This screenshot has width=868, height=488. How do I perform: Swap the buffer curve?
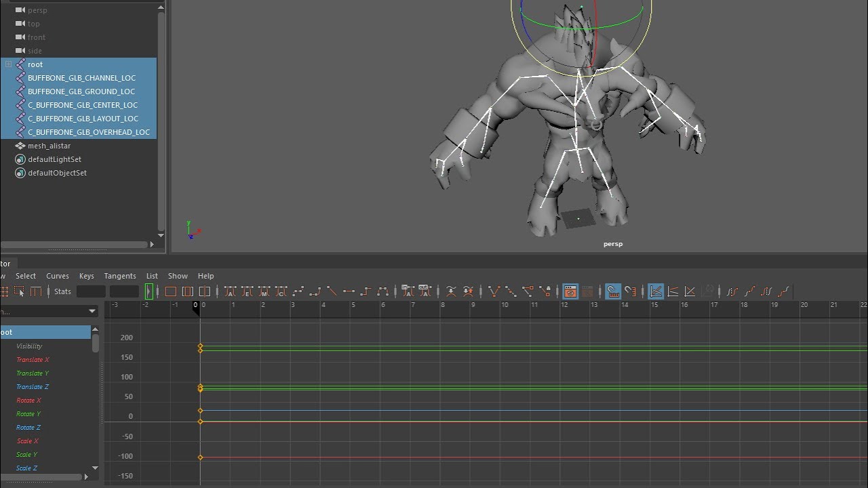(x=468, y=291)
